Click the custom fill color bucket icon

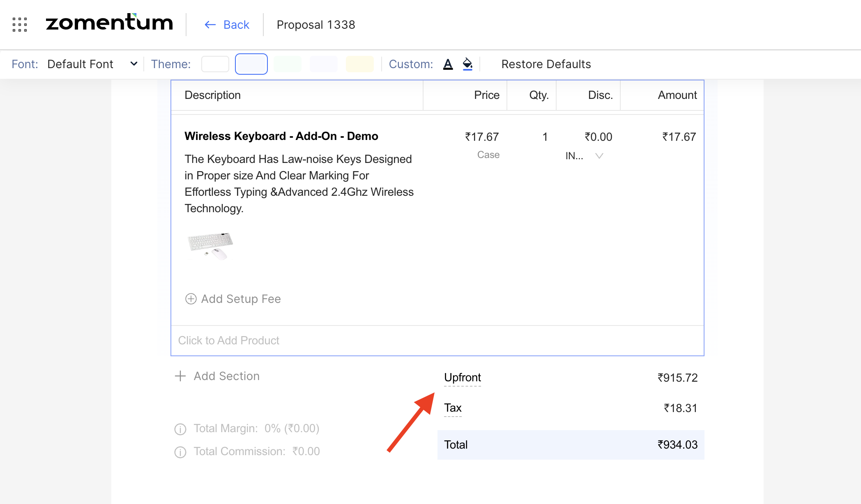(x=467, y=64)
